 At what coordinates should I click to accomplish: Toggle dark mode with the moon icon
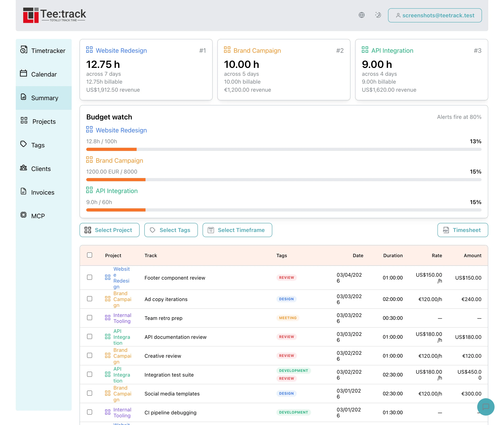point(378,15)
